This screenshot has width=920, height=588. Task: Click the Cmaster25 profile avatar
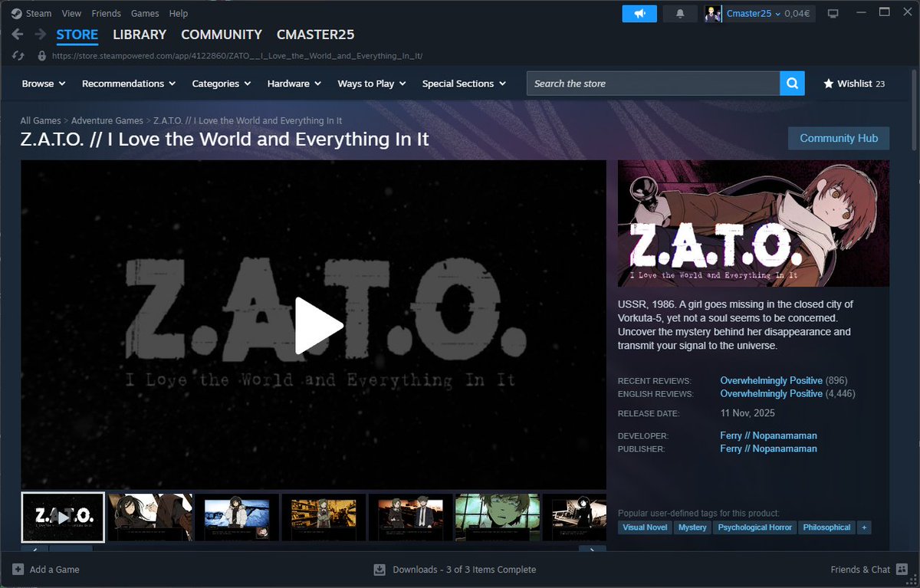tap(713, 14)
